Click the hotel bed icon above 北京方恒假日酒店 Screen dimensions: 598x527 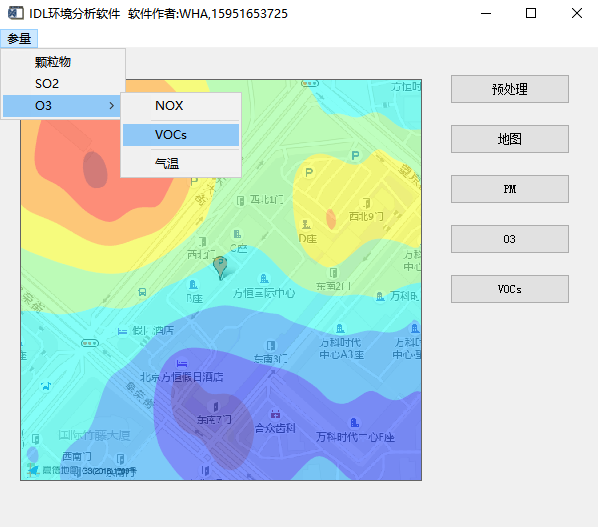pyautogui.click(x=182, y=363)
